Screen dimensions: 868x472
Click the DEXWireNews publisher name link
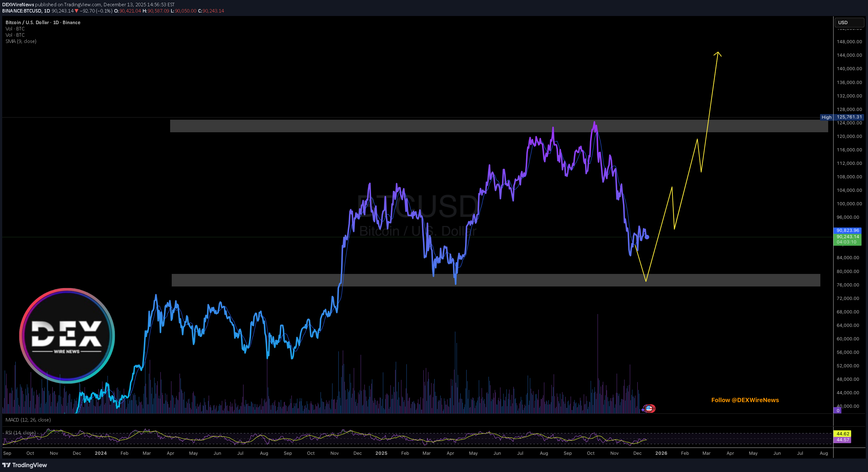(18, 4)
